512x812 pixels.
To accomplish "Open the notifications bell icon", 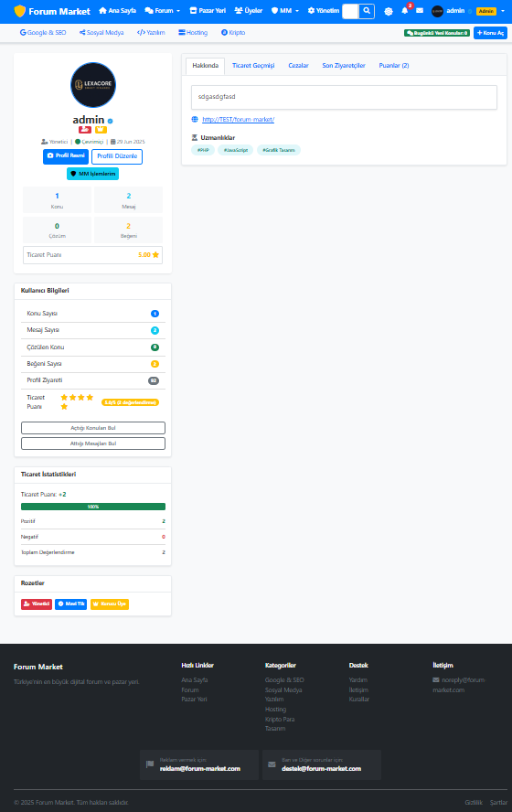I will [x=405, y=11].
